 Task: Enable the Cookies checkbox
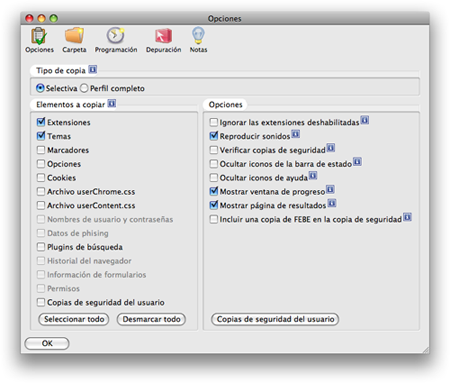click(x=41, y=178)
